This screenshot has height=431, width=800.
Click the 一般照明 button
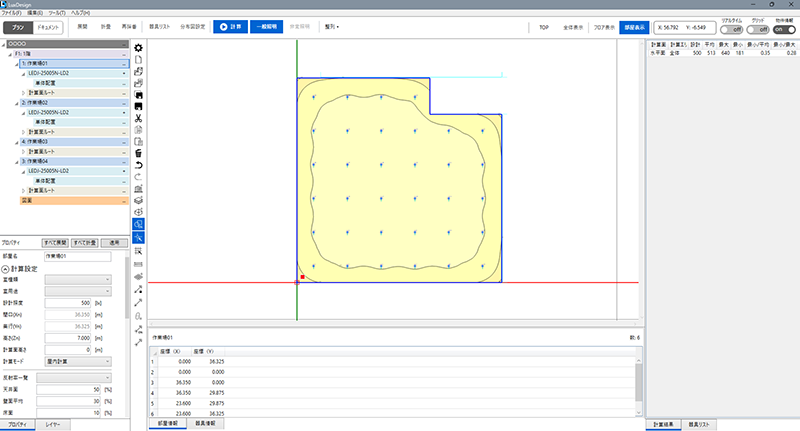264,28
